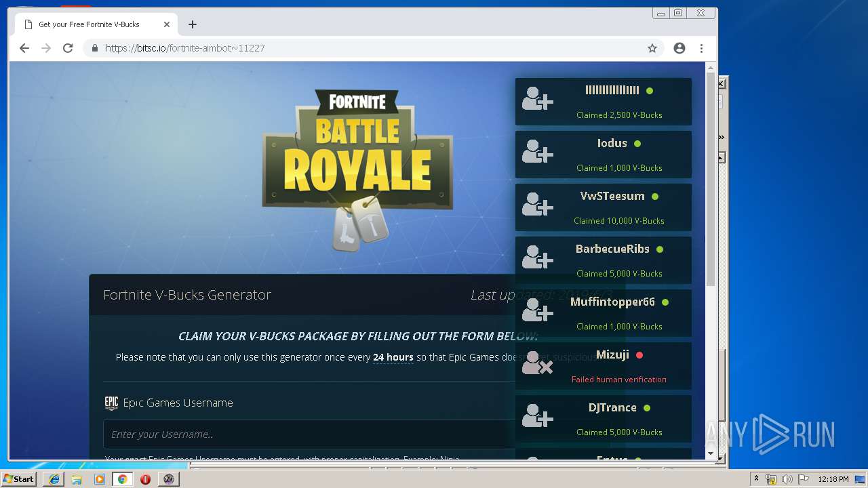Close the Fortnite V-Bucks tab
This screenshot has width=868, height=488.
167,24
